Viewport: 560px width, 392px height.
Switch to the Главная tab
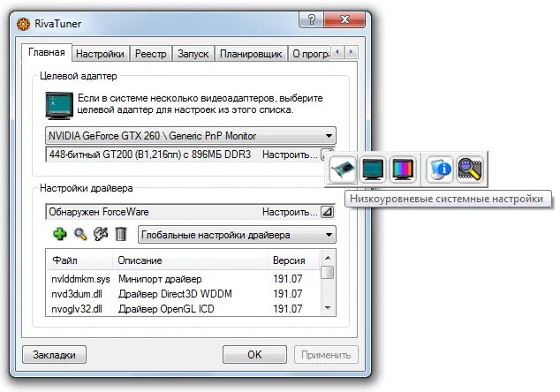coord(47,52)
